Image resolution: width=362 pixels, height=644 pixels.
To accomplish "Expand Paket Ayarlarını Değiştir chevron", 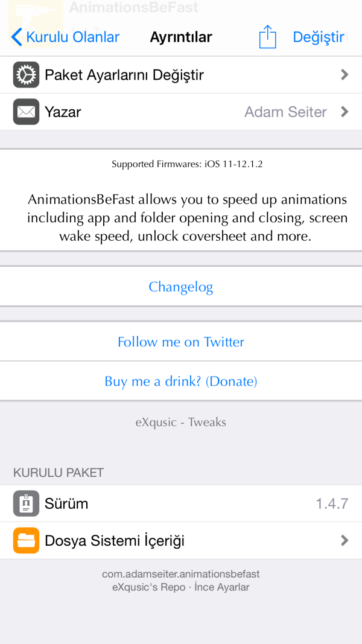I will click(x=345, y=75).
